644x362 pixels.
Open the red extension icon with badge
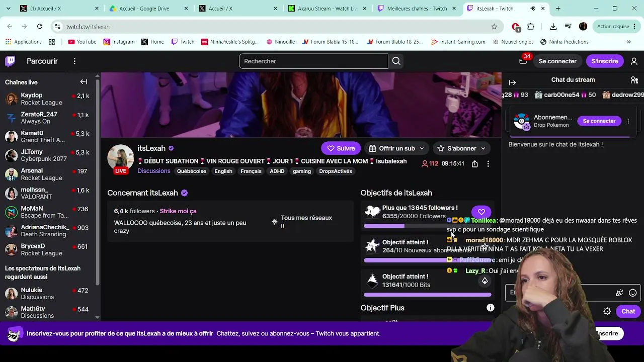[x=516, y=27]
